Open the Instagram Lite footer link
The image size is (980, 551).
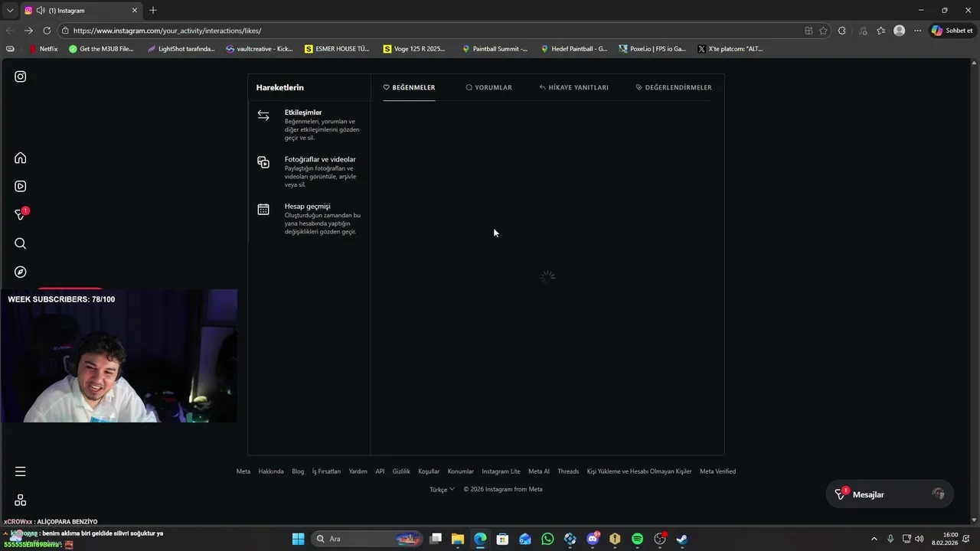point(501,471)
